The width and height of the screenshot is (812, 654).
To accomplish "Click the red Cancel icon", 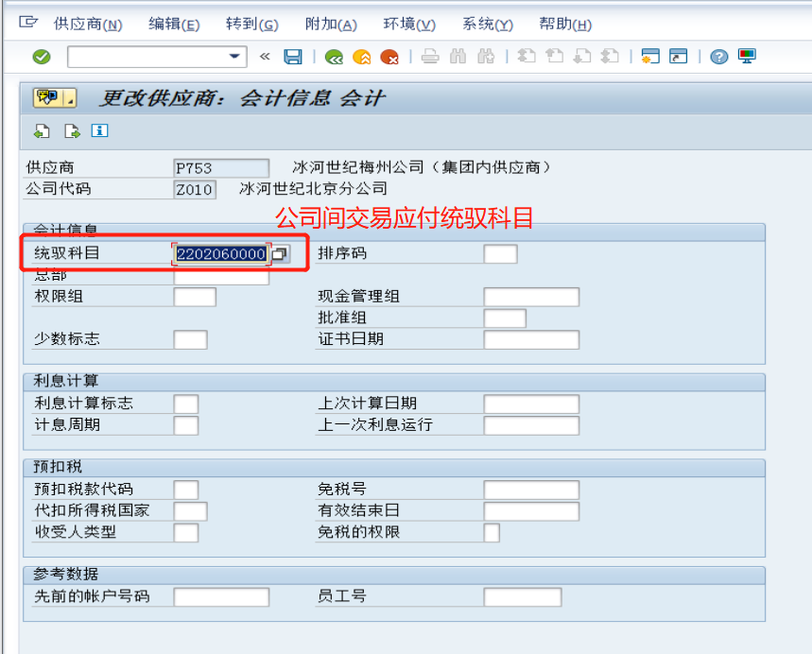I will (389, 57).
